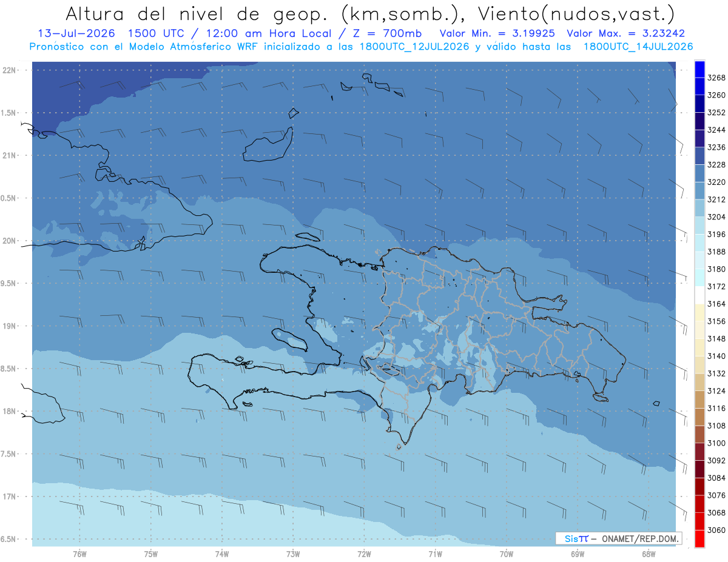Click the '3100' colorbar value
Viewport: 728px width, 562px height.
(716, 443)
